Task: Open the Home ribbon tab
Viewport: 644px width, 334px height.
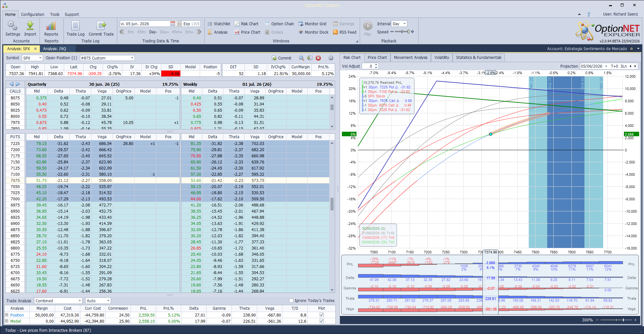Action: pos(10,14)
